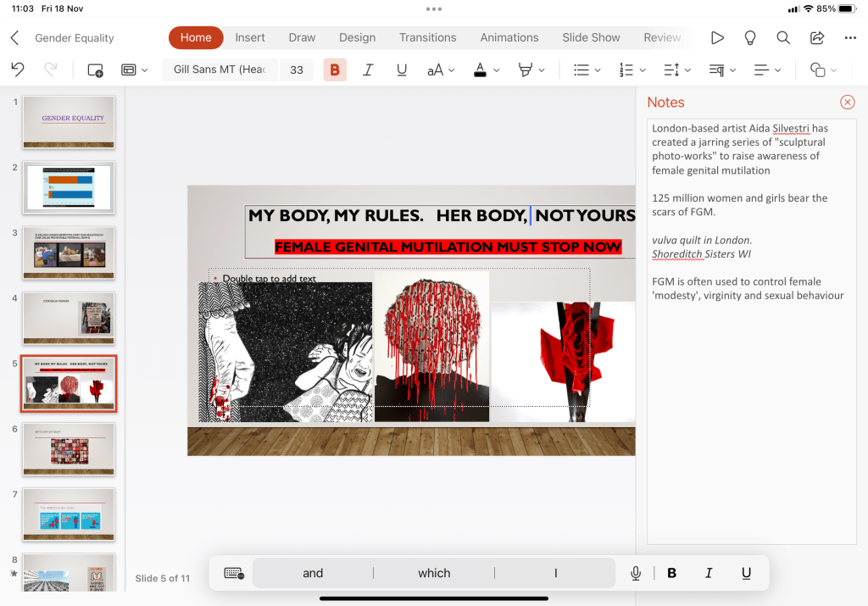
Task: Open the Tell Me lightbulb
Action: point(750,38)
